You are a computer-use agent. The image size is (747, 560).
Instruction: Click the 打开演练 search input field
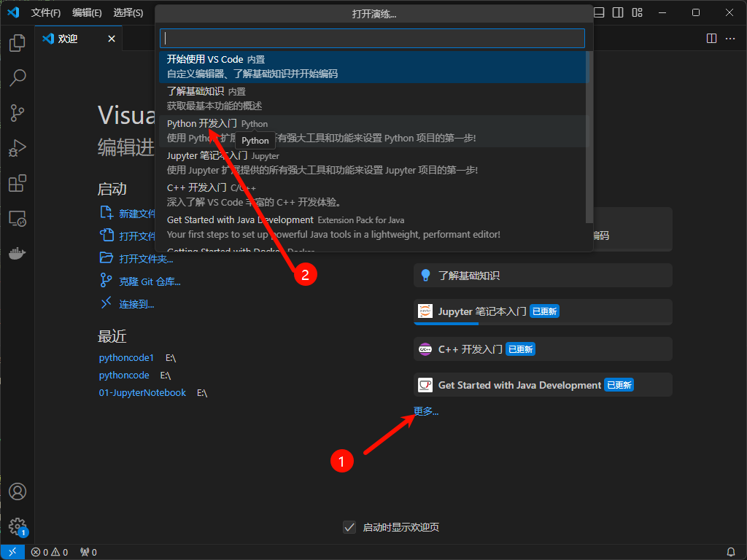point(372,38)
